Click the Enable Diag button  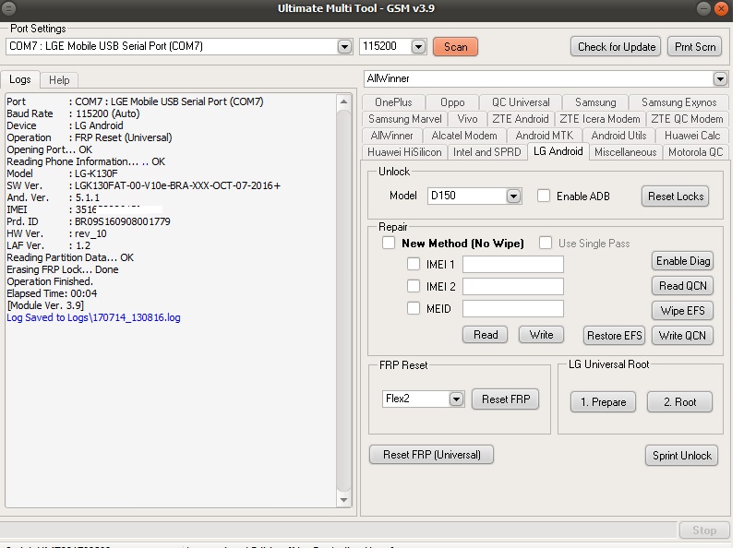tap(683, 261)
